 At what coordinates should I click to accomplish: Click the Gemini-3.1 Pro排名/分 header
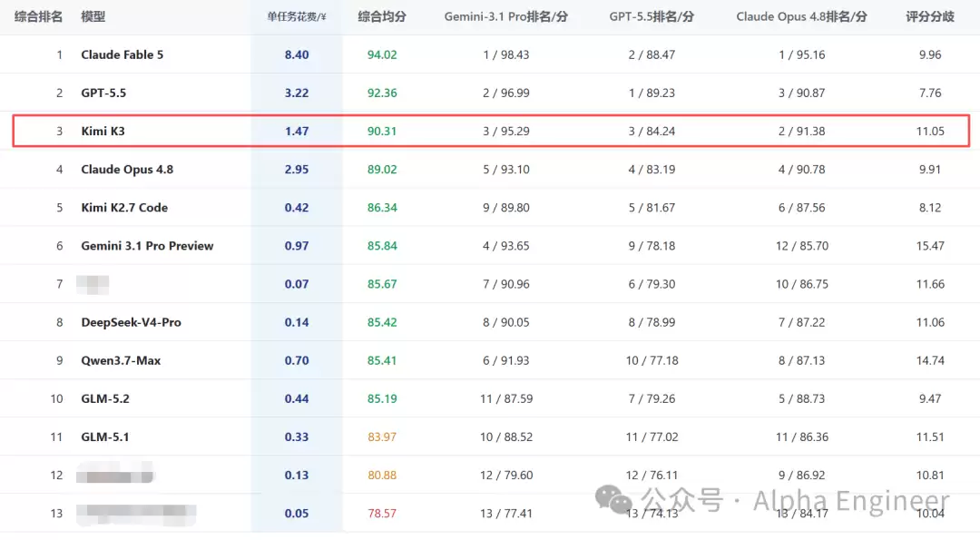pyautogui.click(x=505, y=17)
